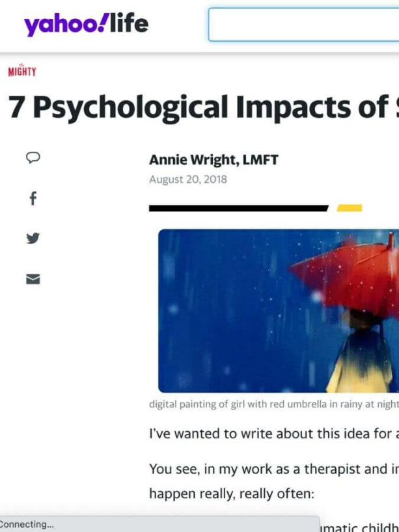Click the 'life' section logo text
The image size is (399, 532).
pyautogui.click(x=130, y=23)
